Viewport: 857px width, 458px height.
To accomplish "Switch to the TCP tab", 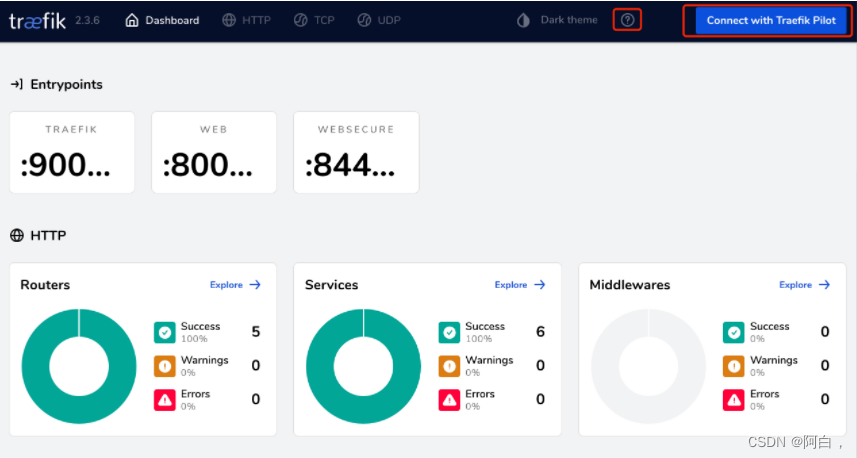I will pyautogui.click(x=314, y=20).
